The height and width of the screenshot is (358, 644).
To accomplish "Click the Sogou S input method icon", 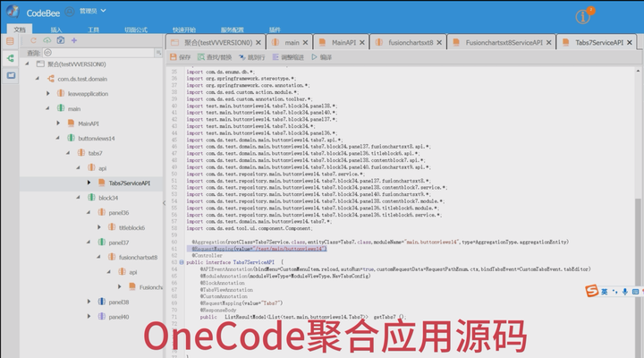I will click(592, 291).
